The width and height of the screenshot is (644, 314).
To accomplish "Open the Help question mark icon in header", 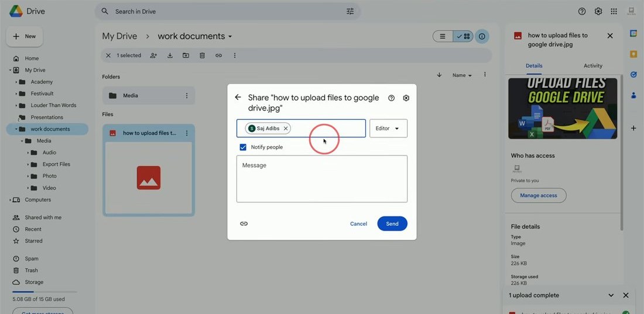I will click(x=581, y=12).
